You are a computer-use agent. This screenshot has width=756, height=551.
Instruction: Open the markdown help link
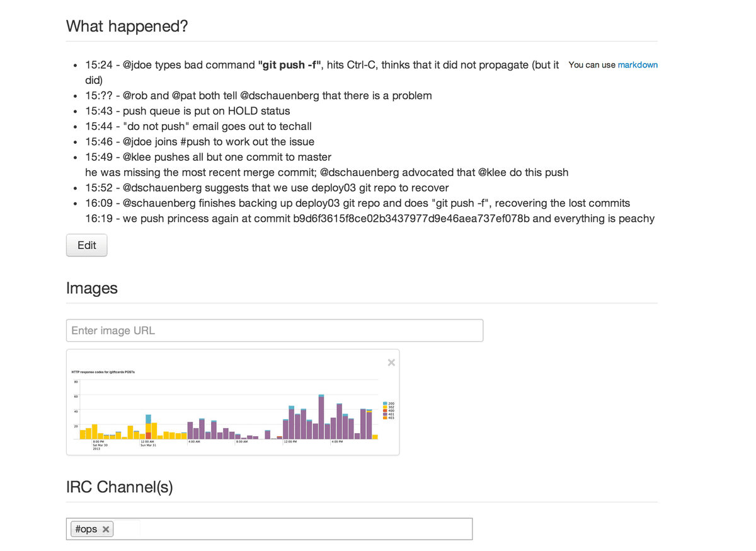638,65
